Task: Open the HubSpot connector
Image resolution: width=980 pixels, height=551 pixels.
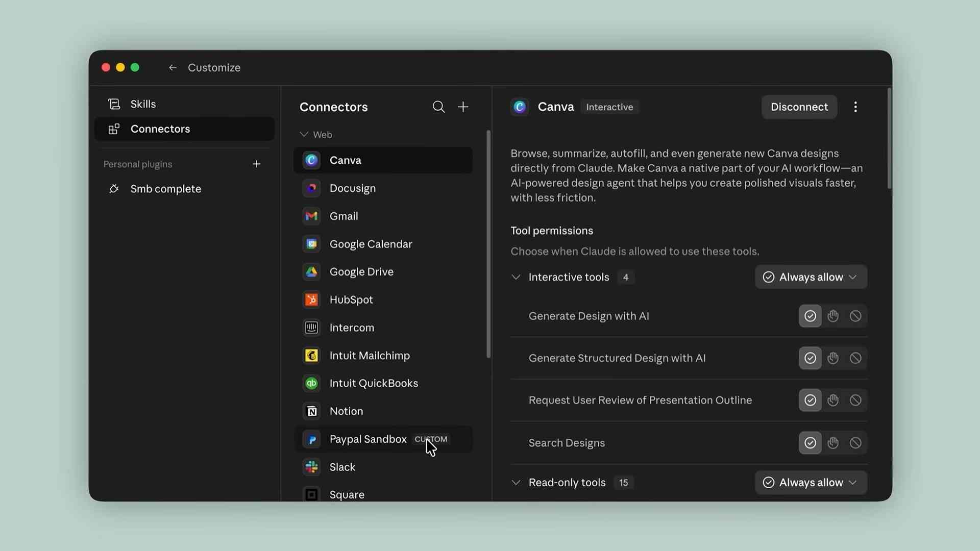Action: pos(383,299)
